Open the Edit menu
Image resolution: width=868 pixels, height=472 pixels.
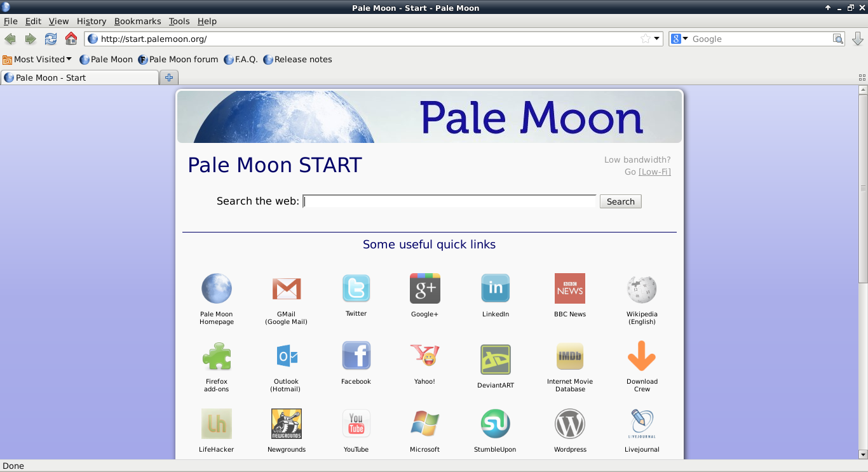coord(33,21)
